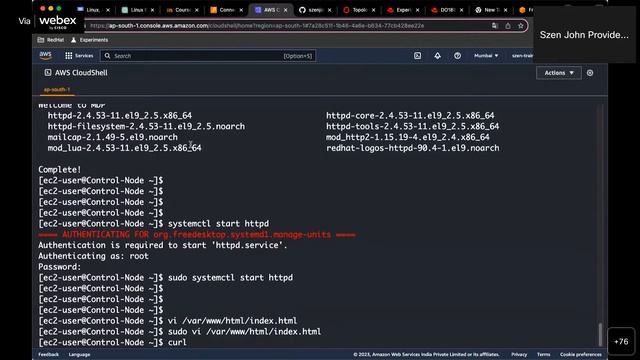Viewport: 640px width, 360px height.
Task: Click the Feedback footer link
Action: click(49, 354)
